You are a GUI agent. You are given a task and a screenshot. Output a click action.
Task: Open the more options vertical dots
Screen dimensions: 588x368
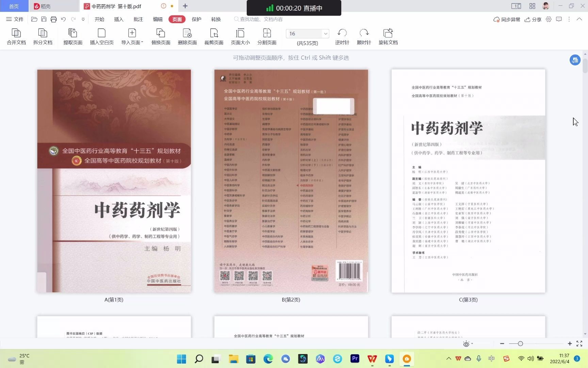coord(569,19)
